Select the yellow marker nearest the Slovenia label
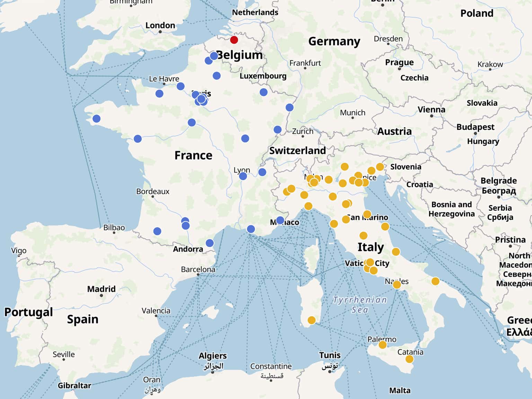Viewport: 532px width, 399px height. 380,167
